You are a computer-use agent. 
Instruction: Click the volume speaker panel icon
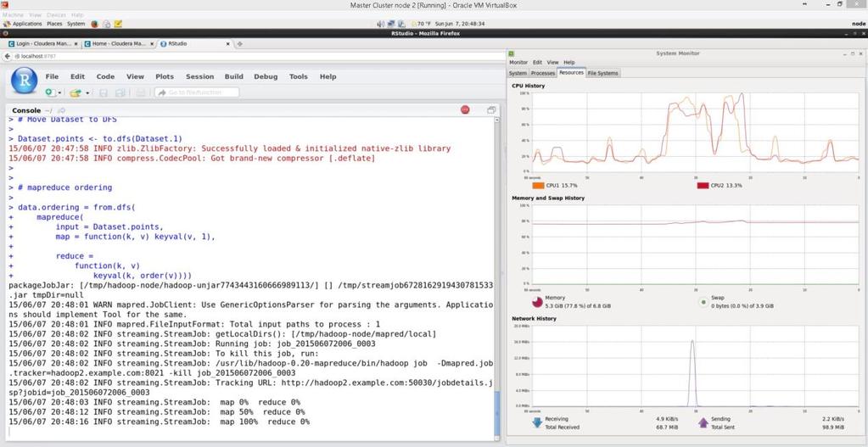tap(380, 24)
